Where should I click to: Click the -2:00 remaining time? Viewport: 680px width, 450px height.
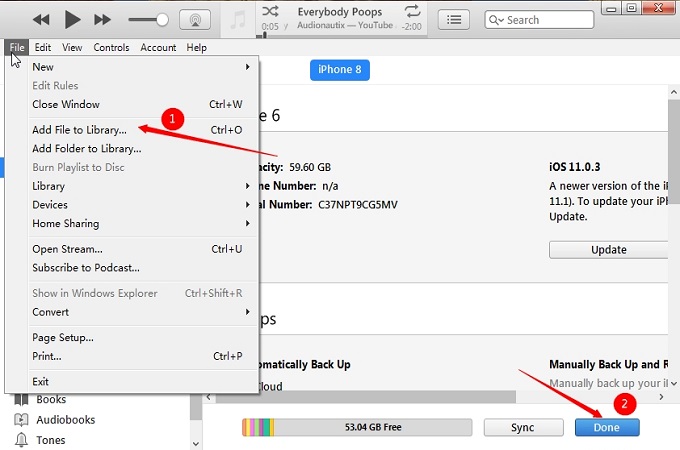(x=411, y=26)
